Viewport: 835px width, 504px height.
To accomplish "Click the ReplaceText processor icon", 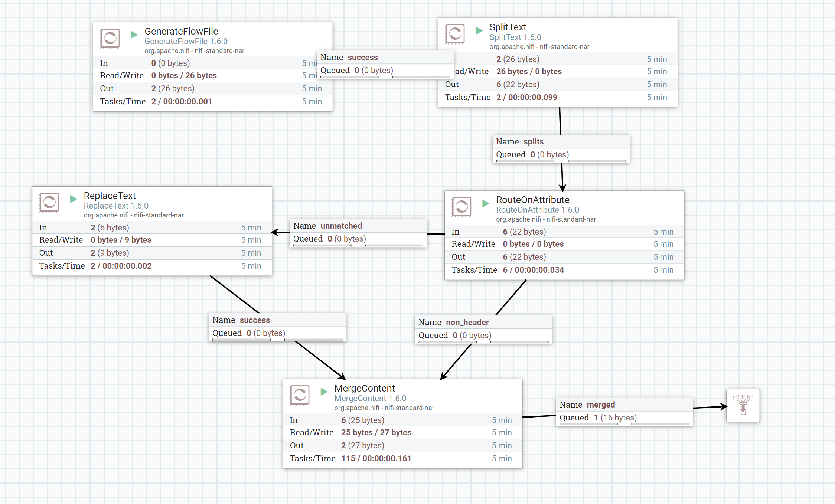I will coord(49,203).
